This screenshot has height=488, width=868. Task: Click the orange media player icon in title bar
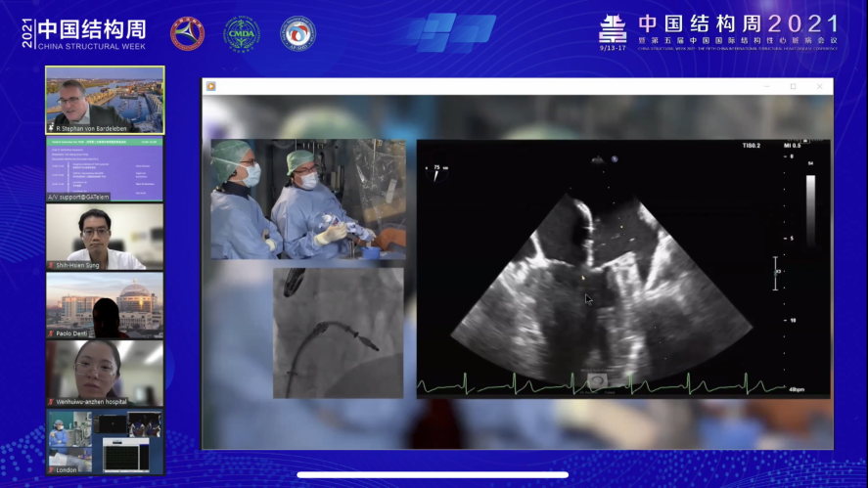[211, 86]
